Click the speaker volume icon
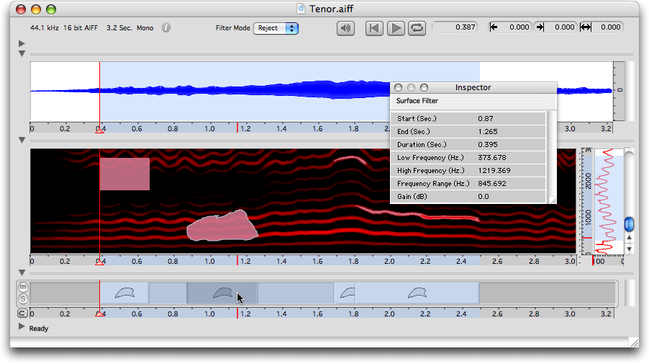The width and height of the screenshot is (649, 364). pyautogui.click(x=345, y=28)
